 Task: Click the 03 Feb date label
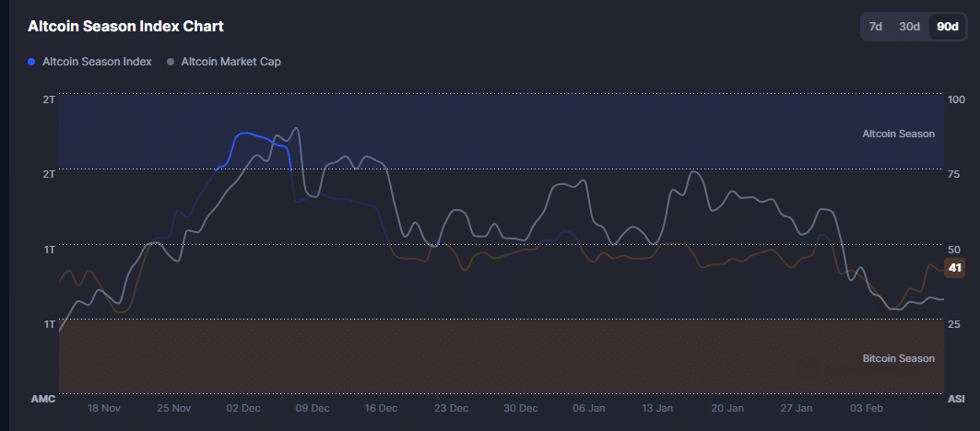[867, 408]
